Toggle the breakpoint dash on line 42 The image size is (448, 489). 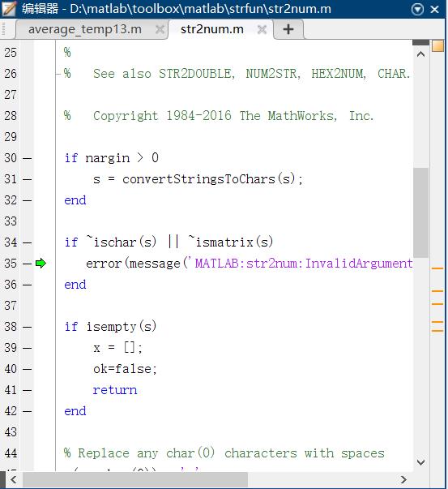(27, 411)
